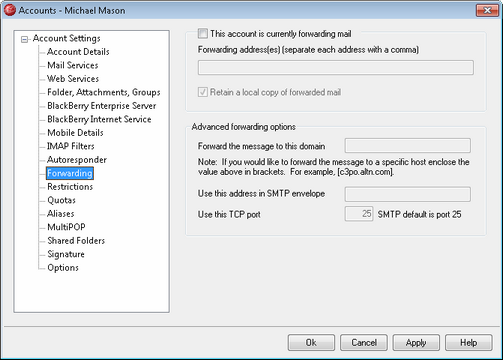Open IMAP Filters page

tap(71, 146)
